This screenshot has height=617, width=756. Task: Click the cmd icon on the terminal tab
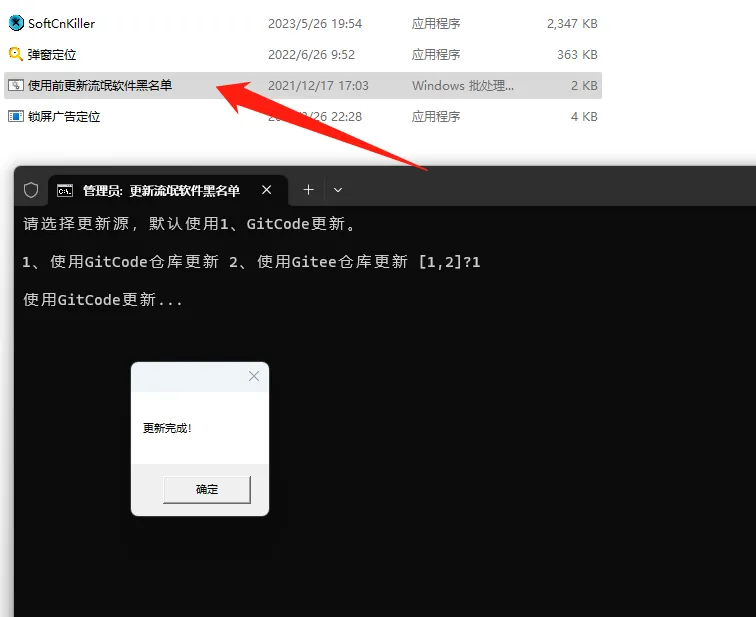(x=65, y=190)
